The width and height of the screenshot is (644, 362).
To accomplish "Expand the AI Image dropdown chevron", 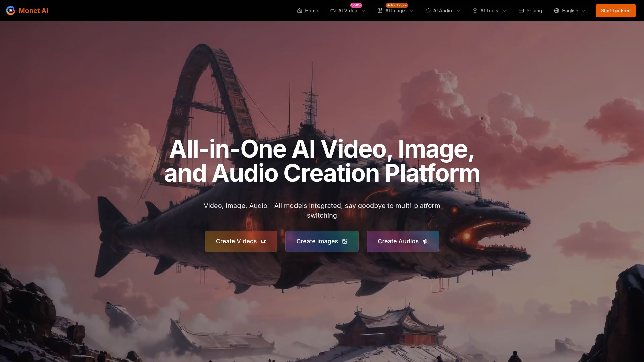I will pyautogui.click(x=411, y=11).
